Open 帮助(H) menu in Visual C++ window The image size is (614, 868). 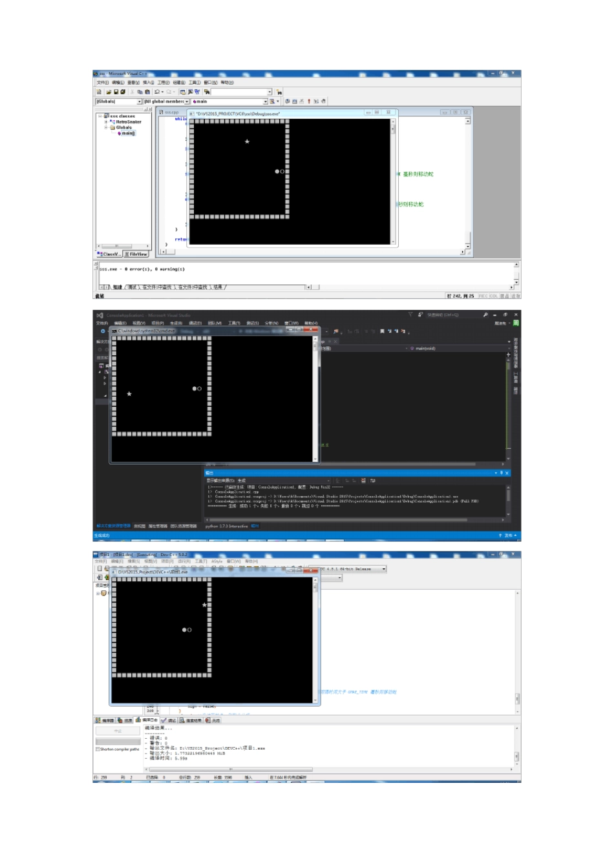(x=227, y=83)
